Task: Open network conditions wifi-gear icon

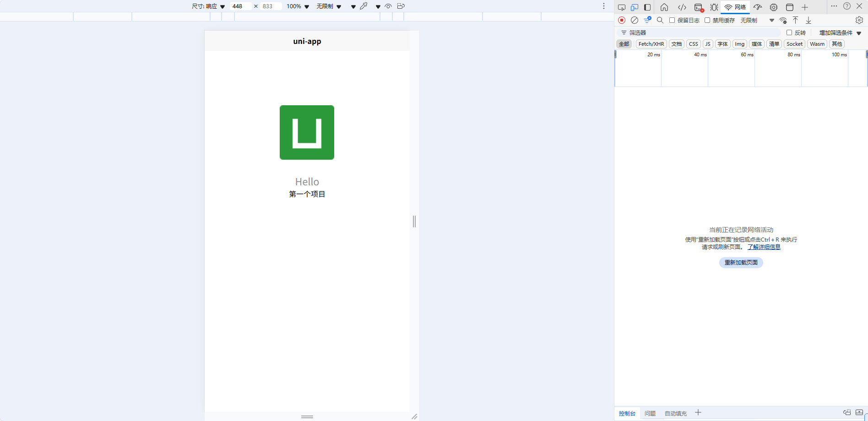Action: pos(783,20)
